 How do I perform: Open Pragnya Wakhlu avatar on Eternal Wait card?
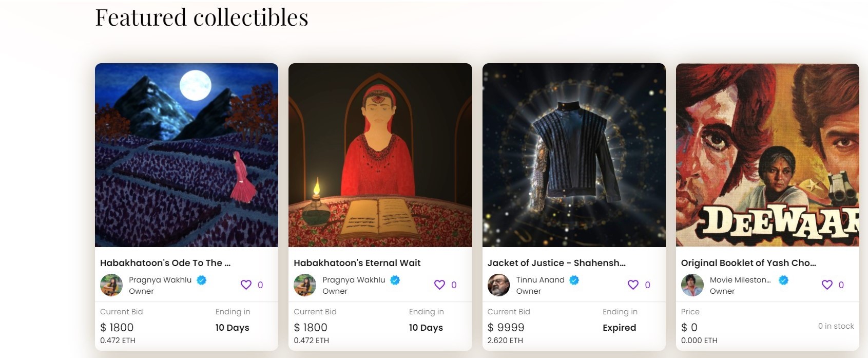pos(305,285)
